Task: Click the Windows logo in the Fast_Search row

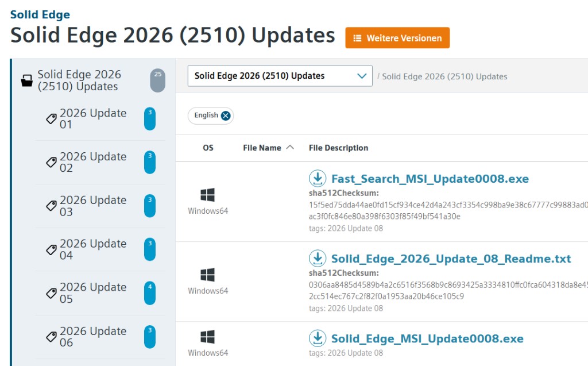Action: pyautogui.click(x=208, y=195)
